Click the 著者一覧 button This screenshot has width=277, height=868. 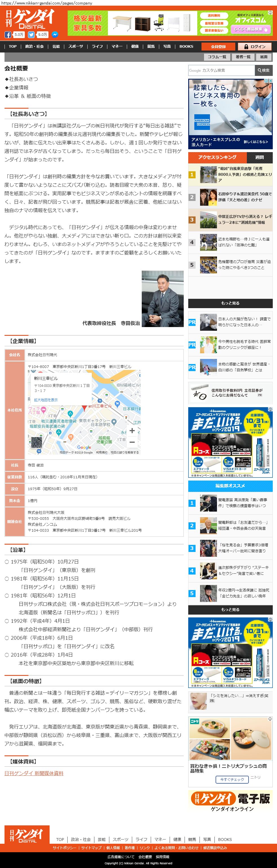pyautogui.click(x=243, y=57)
